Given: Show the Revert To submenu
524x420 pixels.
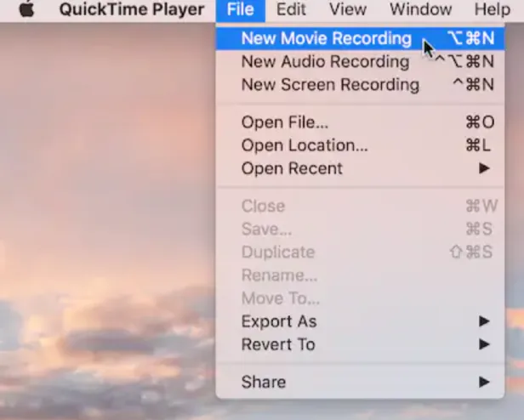Looking at the screenshot, I should tap(278, 344).
